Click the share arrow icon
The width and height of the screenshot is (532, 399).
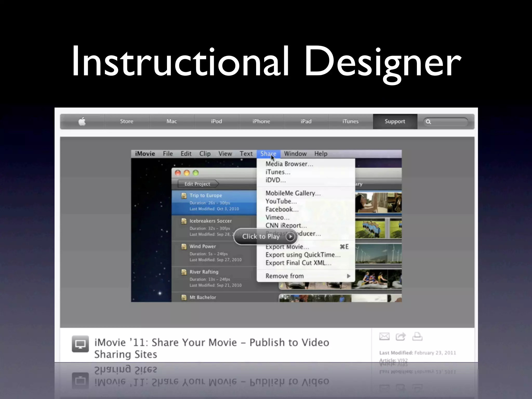click(x=401, y=336)
